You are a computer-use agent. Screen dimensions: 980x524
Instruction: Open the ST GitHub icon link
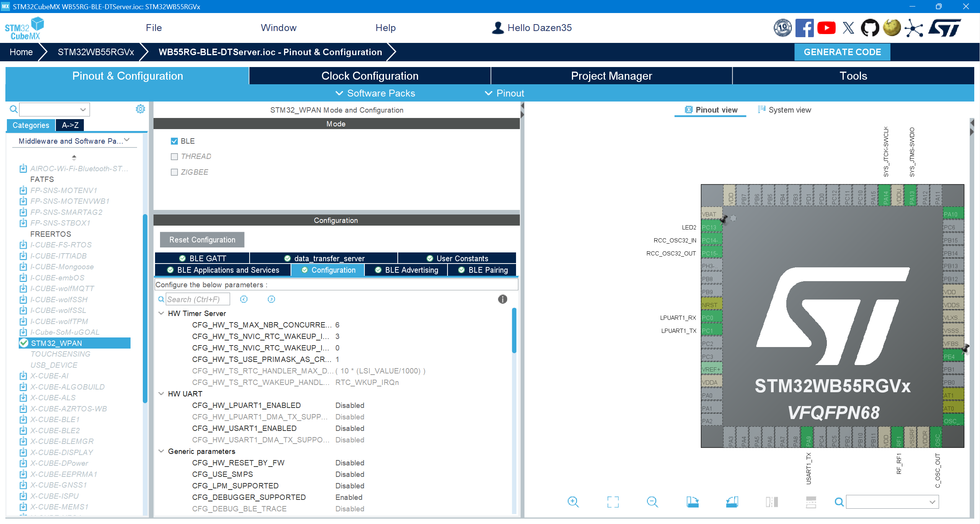870,28
